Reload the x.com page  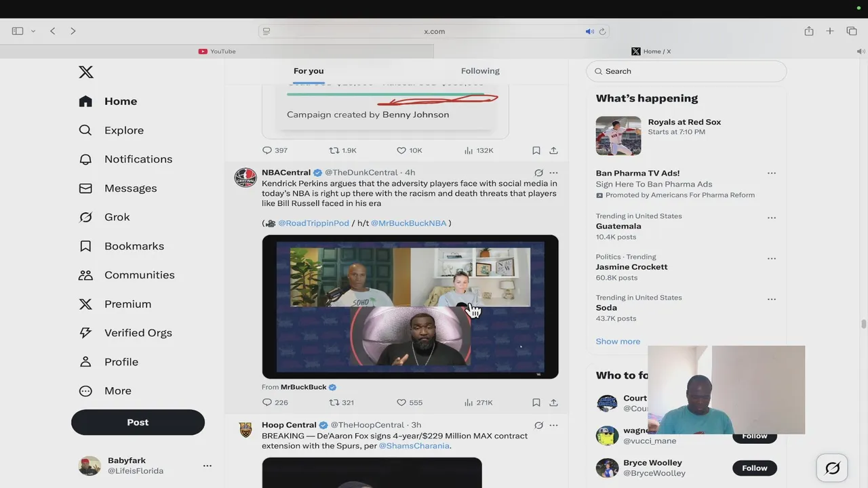(602, 31)
